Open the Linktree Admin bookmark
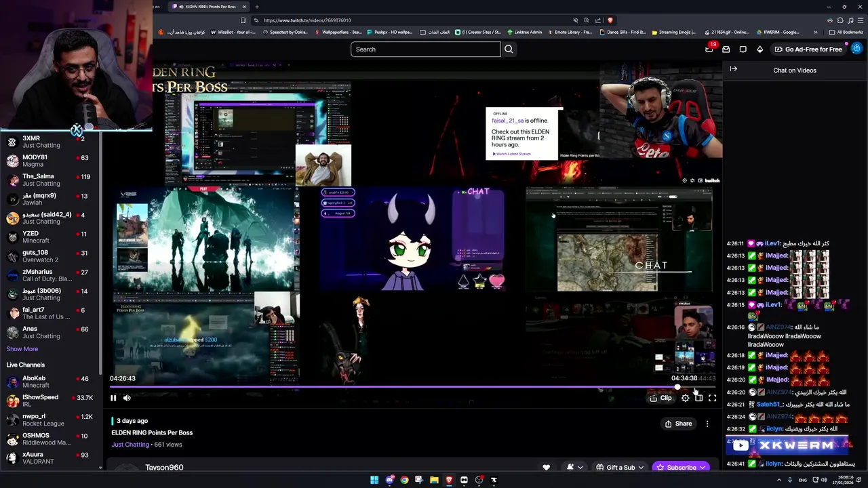868x488 pixels. click(524, 32)
